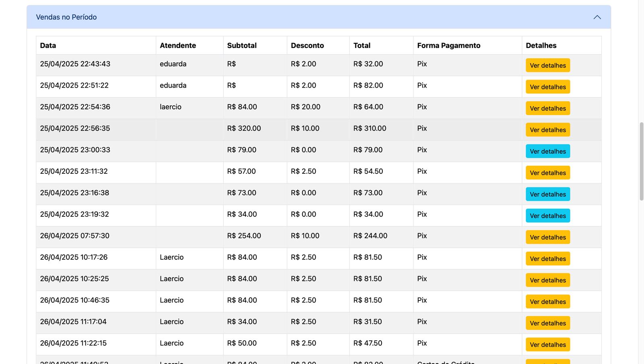View details for sale at 10:25:25
Image resolution: width=644 pixels, height=364 pixels.
[x=547, y=280]
